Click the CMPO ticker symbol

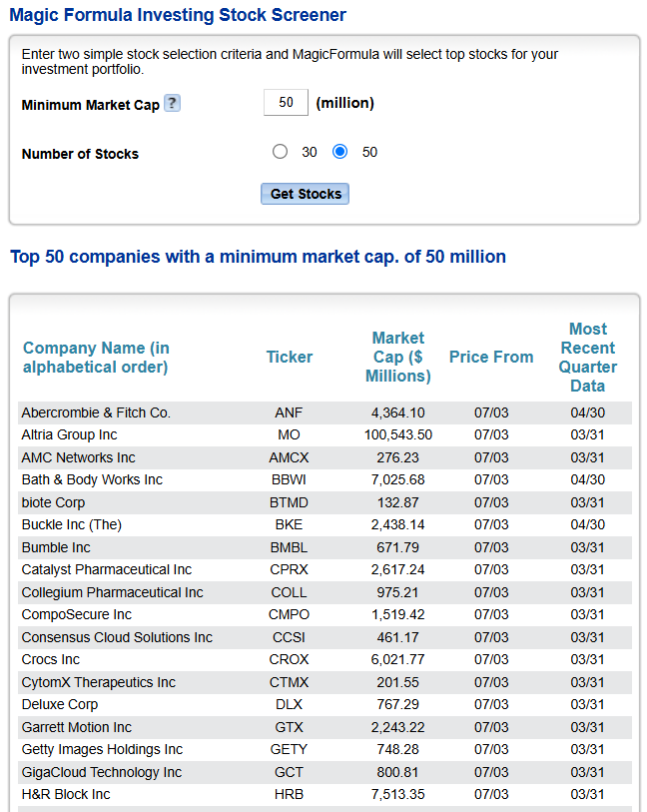coord(289,614)
